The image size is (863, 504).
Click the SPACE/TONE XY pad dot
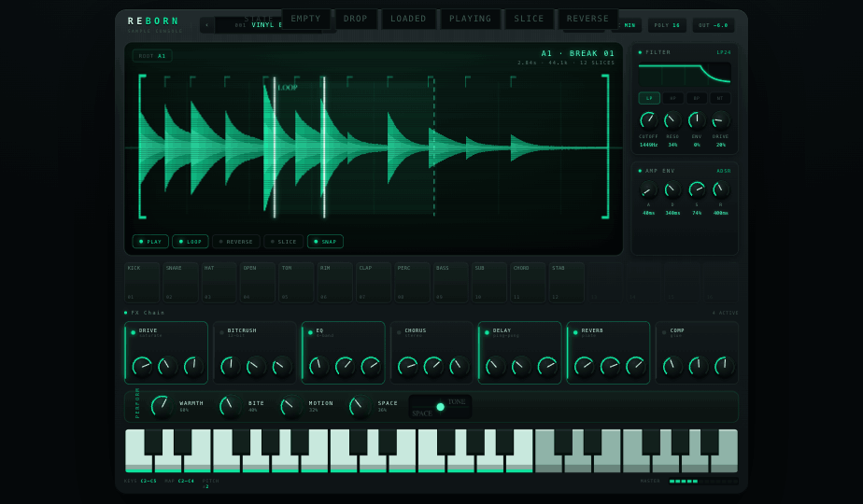440,407
